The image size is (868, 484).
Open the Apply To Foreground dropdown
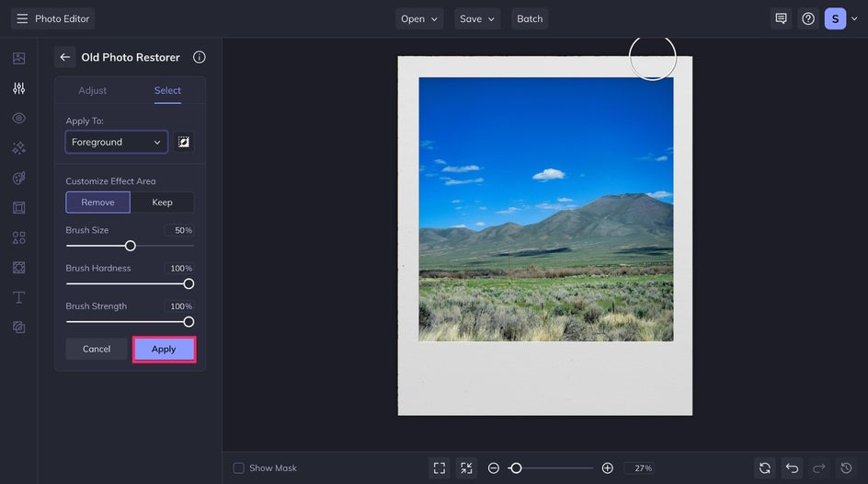click(116, 143)
